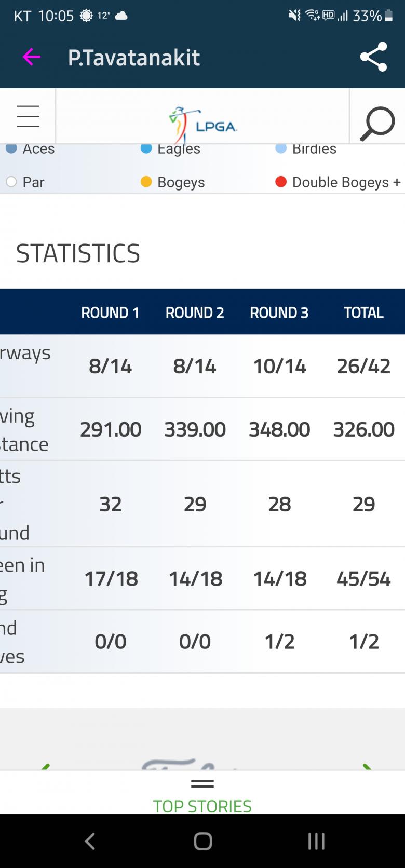Tap the 326.00 total driving distance
405x868 pixels.
click(x=363, y=429)
